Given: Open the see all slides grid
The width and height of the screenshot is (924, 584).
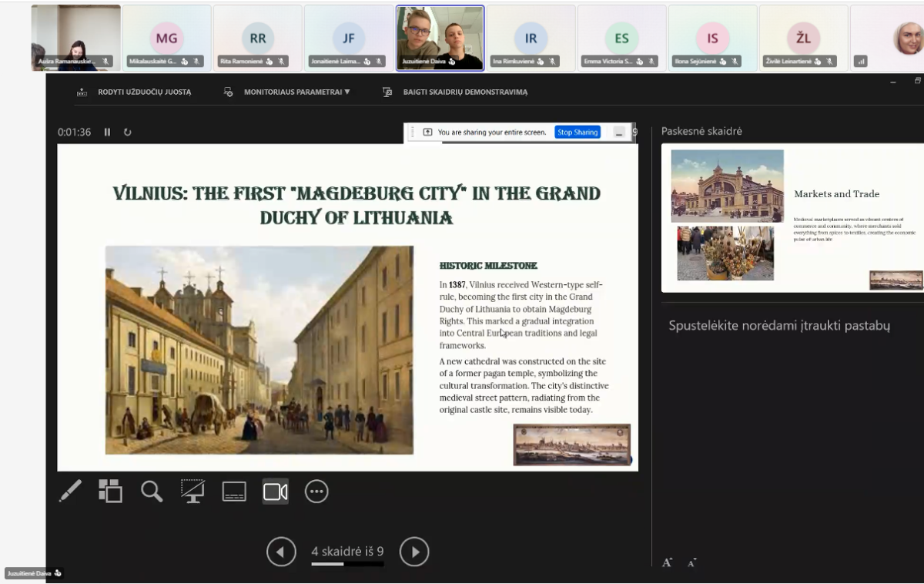Looking at the screenshot, I should [110, 491].
